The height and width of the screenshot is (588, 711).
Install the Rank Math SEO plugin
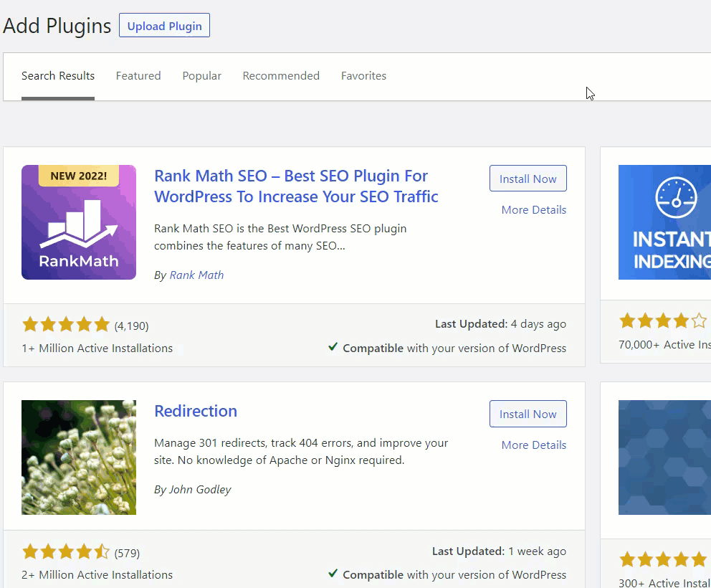528,179
